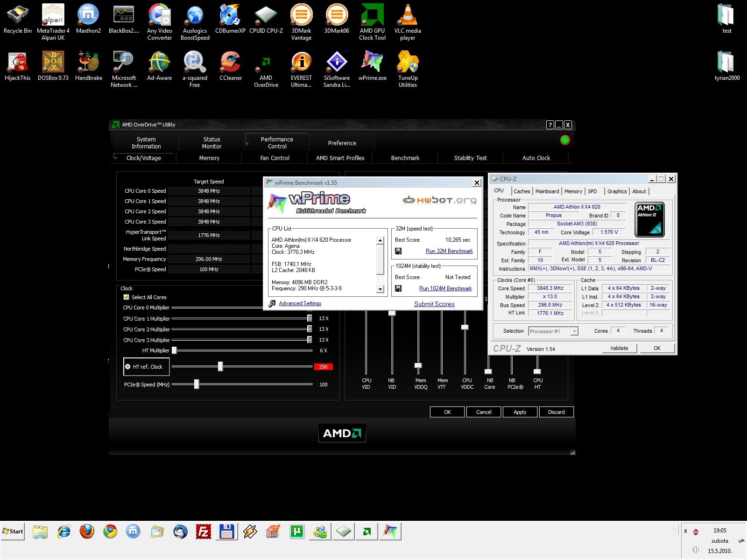Click the Discard button in OverDrive
The height and width of the screenshot is (560, 747).
tap(556, 412)
